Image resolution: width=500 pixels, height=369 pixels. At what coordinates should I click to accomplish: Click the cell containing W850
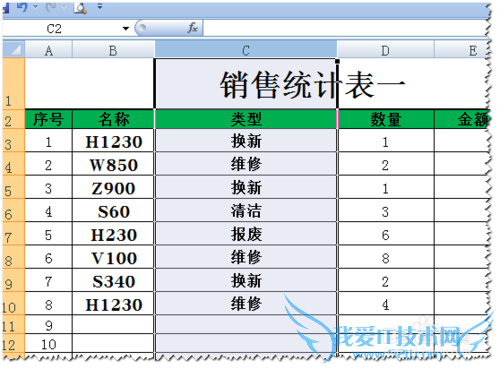pyautogui.click(x=113, y=164)
